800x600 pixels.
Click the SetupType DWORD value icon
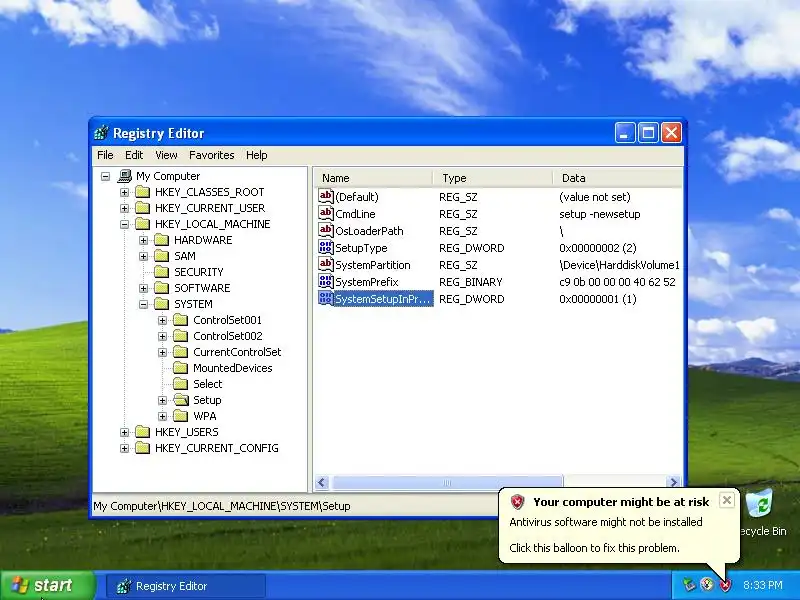[x=326, y=247]
